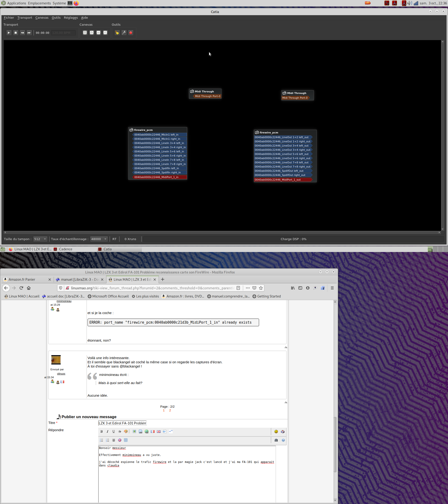
Task: Click the canvas zoom in icon
Action: (92, 33)
